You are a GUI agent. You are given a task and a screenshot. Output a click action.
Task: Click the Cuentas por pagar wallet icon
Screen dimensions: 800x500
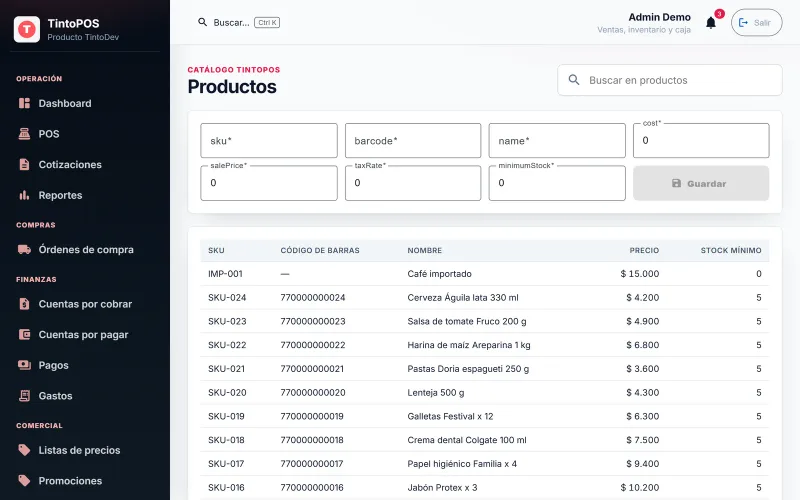pos(24,335)
